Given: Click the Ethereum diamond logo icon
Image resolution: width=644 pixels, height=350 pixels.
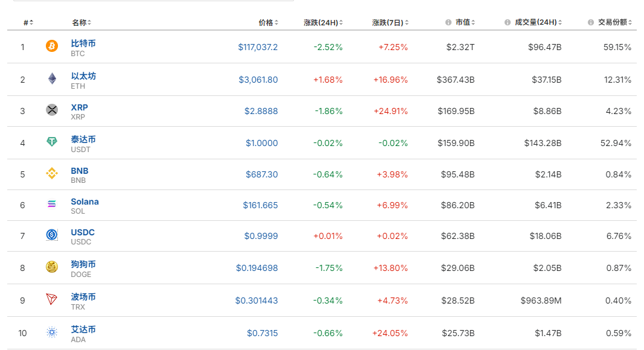Looking at the screenshot, I should (52, 79).
